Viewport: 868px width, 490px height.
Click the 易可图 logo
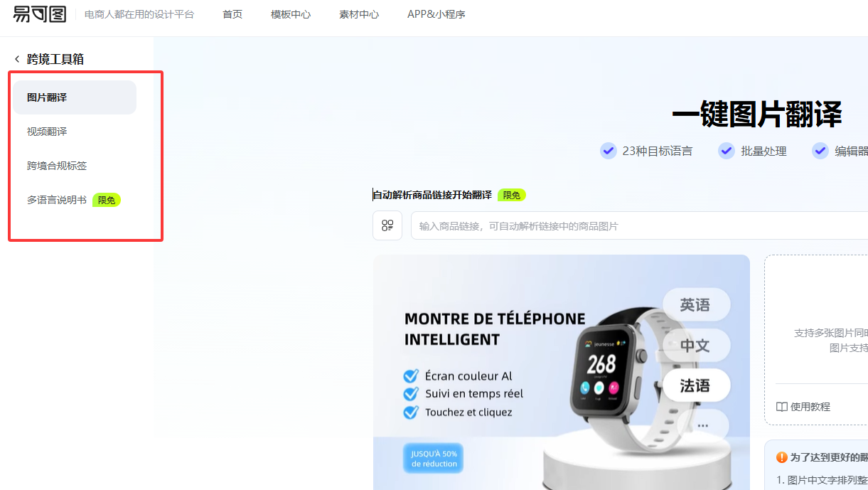(40, 14)
